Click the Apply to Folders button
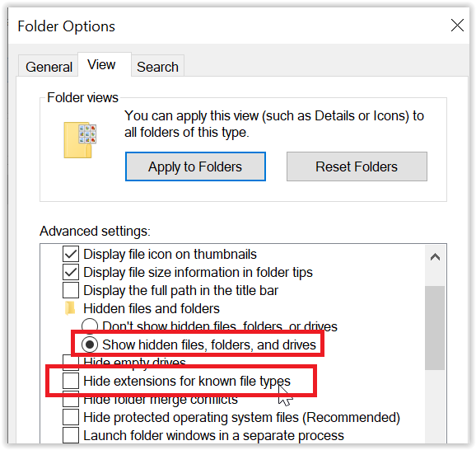Image resolution: width=476 pixels, height=450 pixels. (x=195, y=166)
